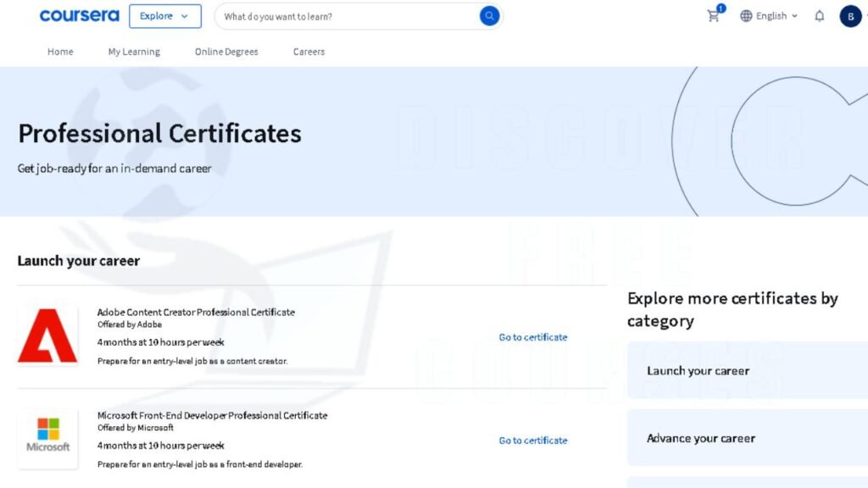This screenshot has width=868, height=488.
Task: Open the English language selector
Action: click(x=770, y=16)
